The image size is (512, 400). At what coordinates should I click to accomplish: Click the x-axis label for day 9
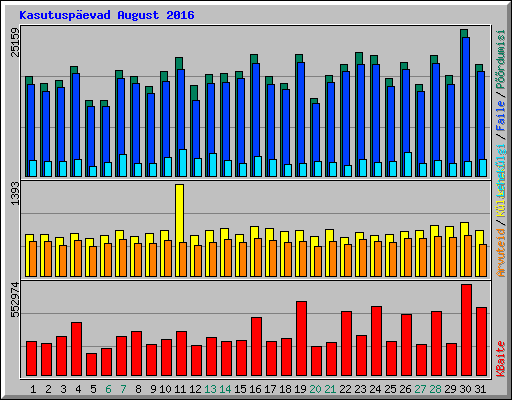153,389
